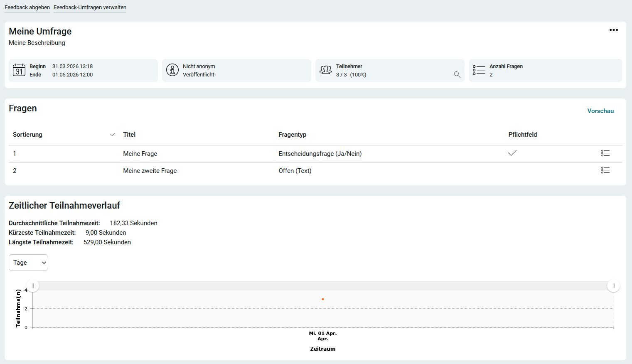Click the calendar icon beside Beginn
The image size is (632, 364).
point(19,70)
